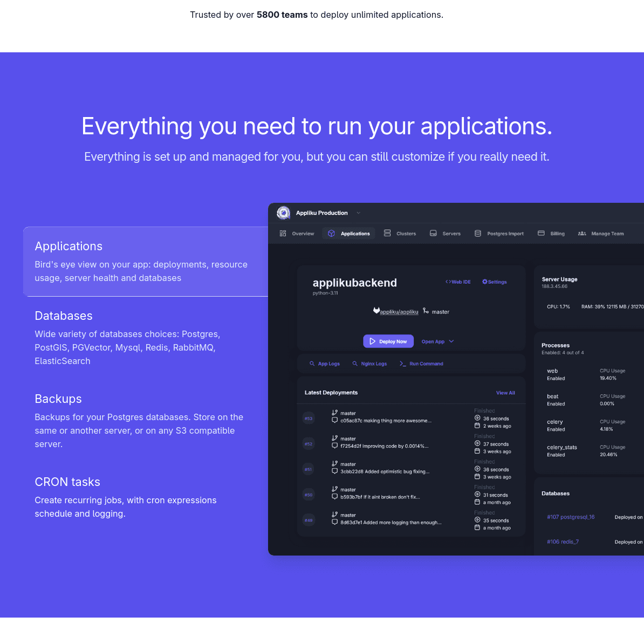This screenshot has height=644, width=644.
Task: Click the server IP 188.3.45.66
Action: [x=554, y=286]
